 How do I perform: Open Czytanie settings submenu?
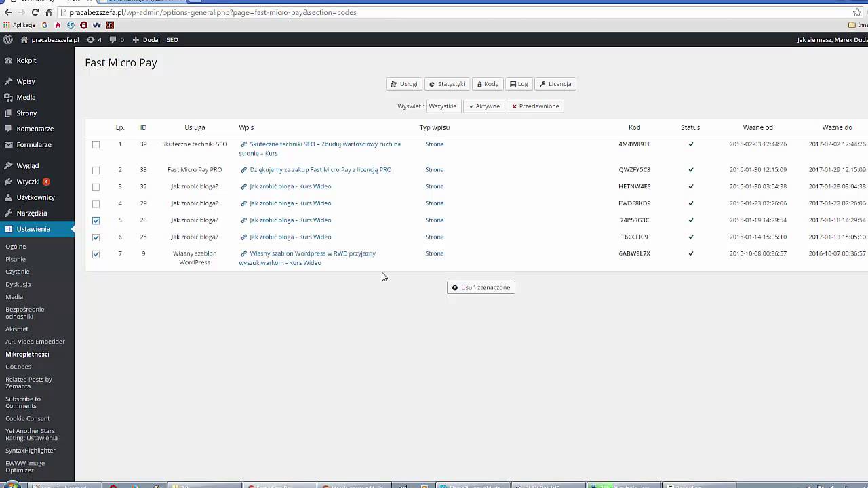[18, 272]
